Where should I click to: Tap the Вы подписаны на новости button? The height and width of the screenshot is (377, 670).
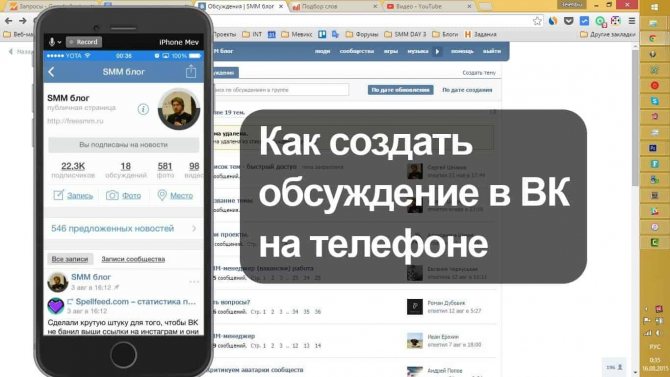(123, 145)
